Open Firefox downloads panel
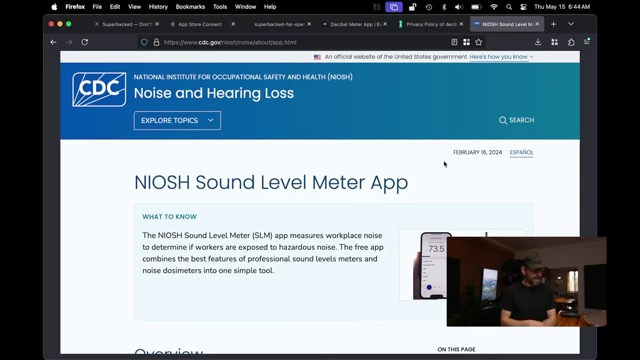This screenshot has height=360, width=640. pos(538,42)
